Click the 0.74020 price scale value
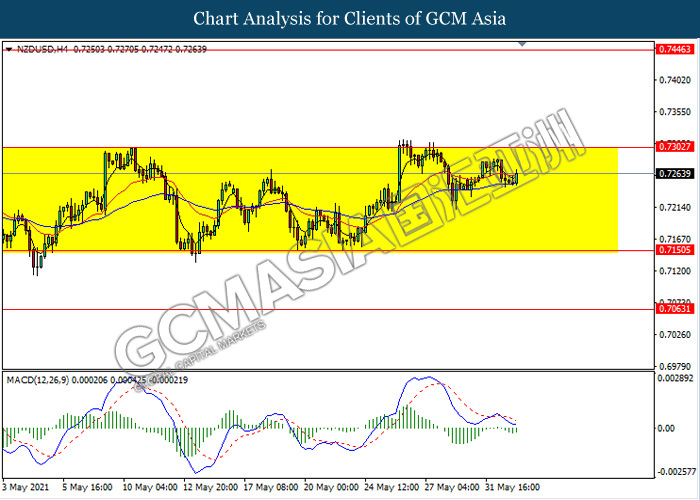The height and width of the screenshot is (500, 700). click(675, 80)
